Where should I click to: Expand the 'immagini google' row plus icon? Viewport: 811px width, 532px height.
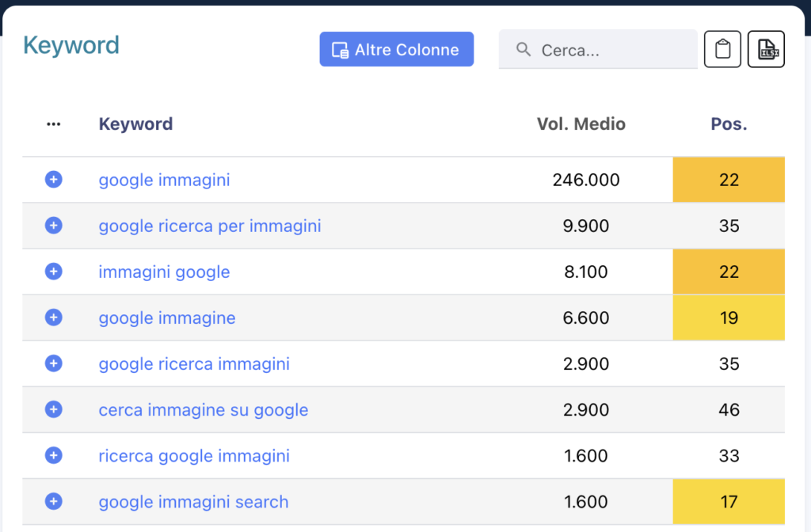click(x=53, y=272)
